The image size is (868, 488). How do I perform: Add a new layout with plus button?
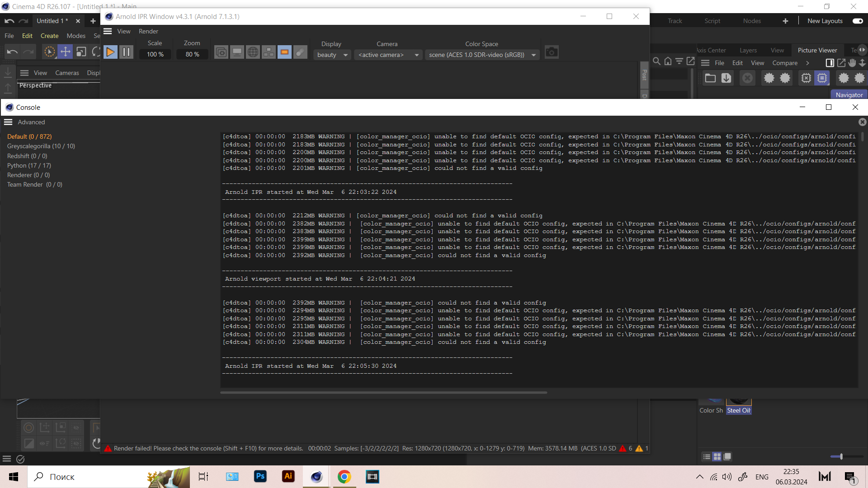785,21
